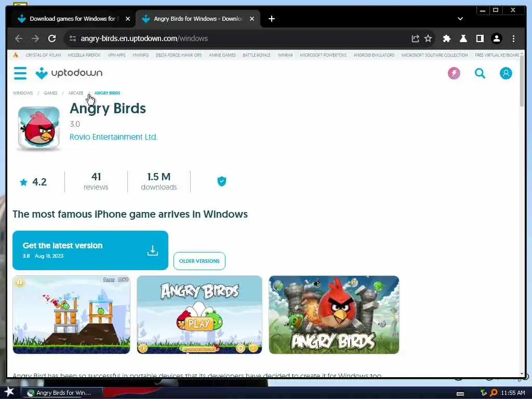This screenshot has height=399, width=532.
Task: Open the gameplay level screenshot thumbnail
Action: [71, 314]
